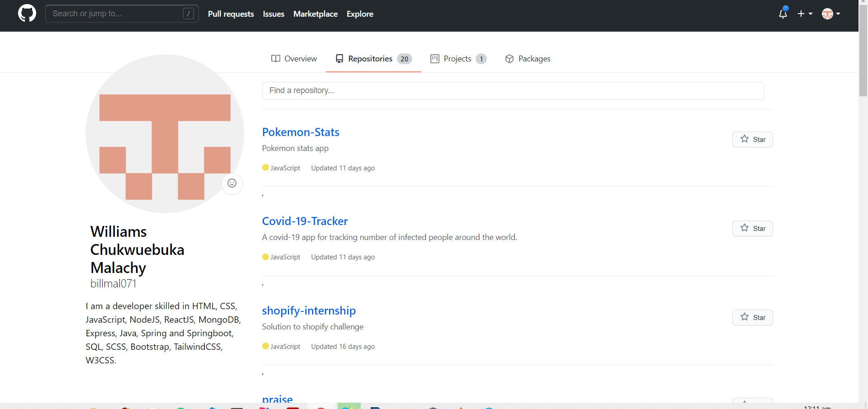
Task: Open Issues from the top navigation
Action: coord(274,14)
